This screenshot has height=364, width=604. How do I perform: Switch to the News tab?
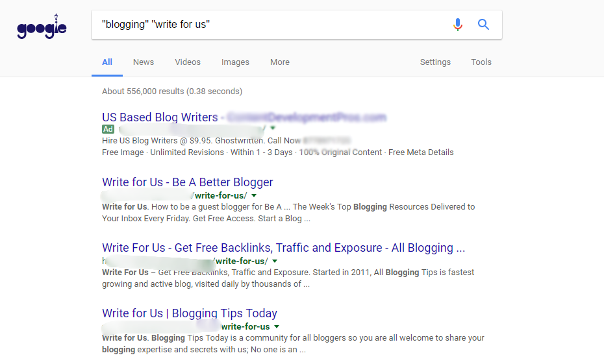[x=144, y=62]
